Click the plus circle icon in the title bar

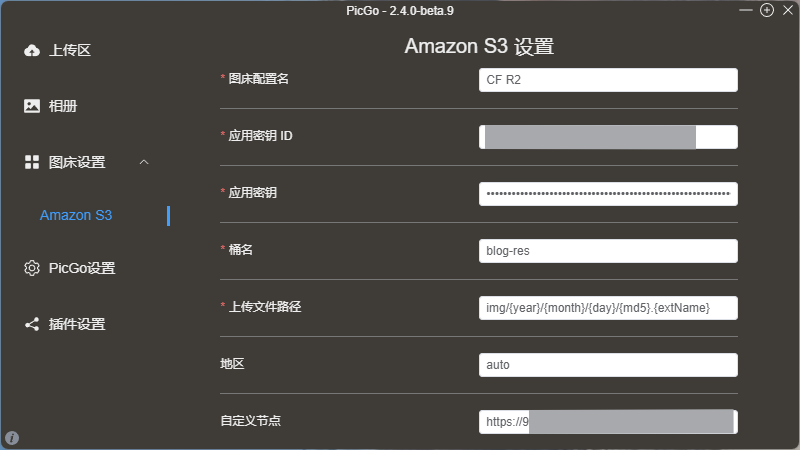pos(767,10)
